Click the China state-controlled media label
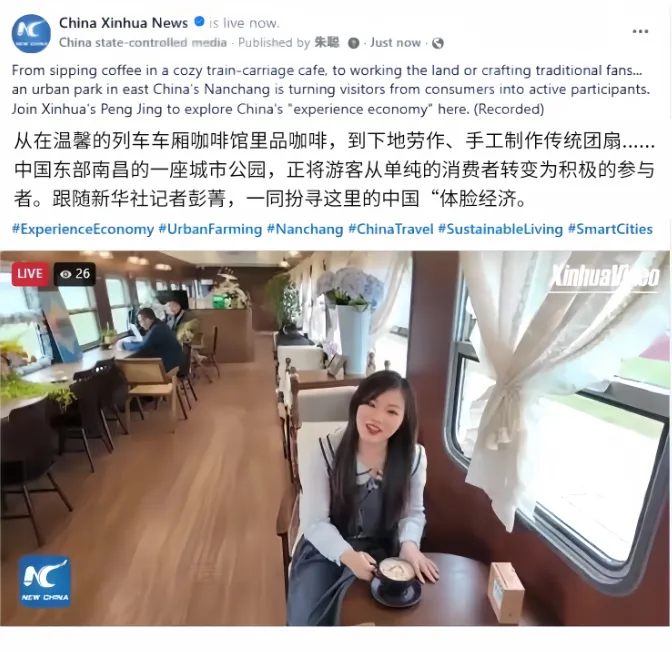This screenshot has width=672, height=652. coord(143,42)
